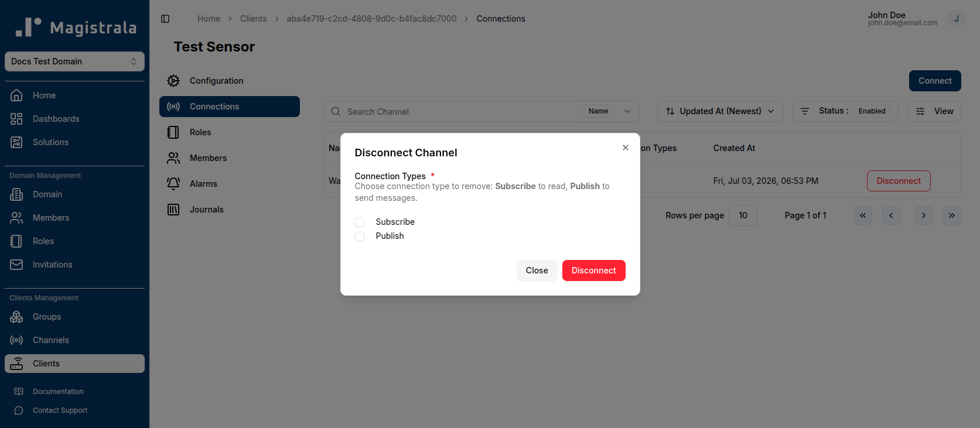Viewport: 980px width, 428px height.
Task: Click the Alarms bell icon
Action: click(173, 184)
